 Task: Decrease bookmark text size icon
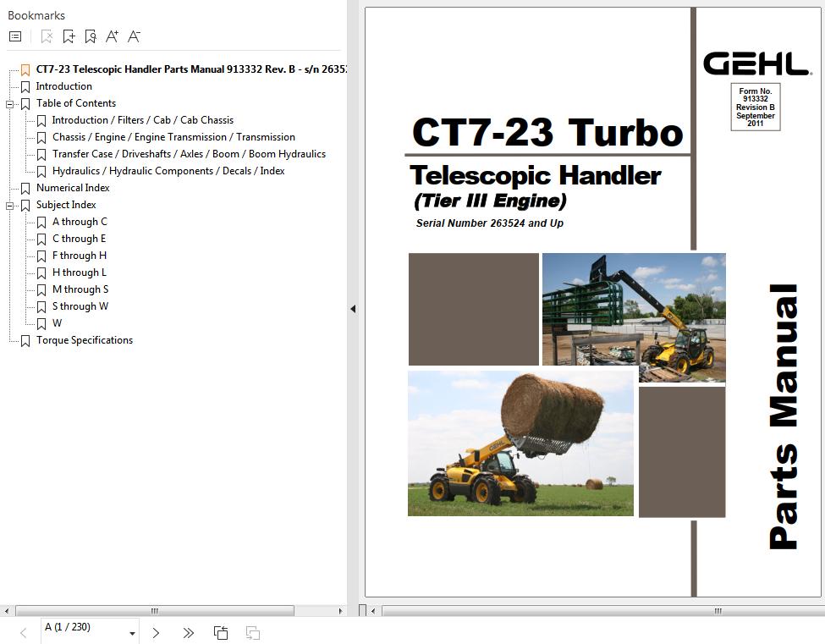tap(134, 36)
